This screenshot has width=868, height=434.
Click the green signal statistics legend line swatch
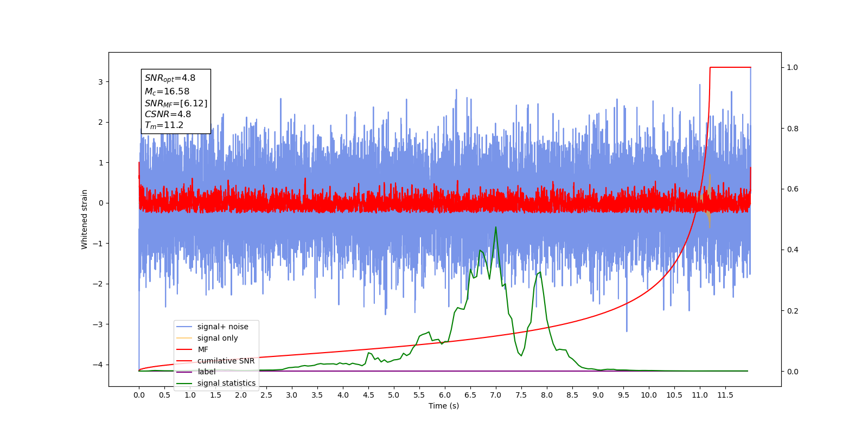[184, 383]
